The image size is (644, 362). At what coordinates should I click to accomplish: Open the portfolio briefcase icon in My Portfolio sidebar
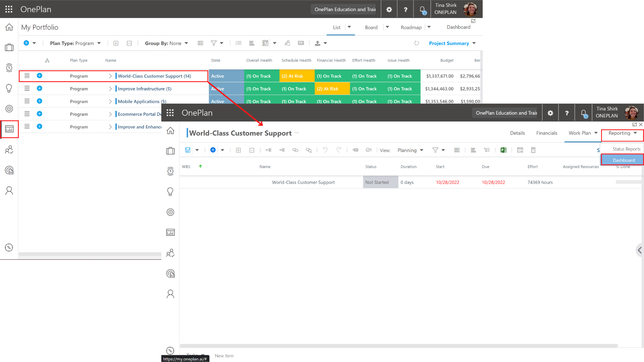tap(9, 47)
